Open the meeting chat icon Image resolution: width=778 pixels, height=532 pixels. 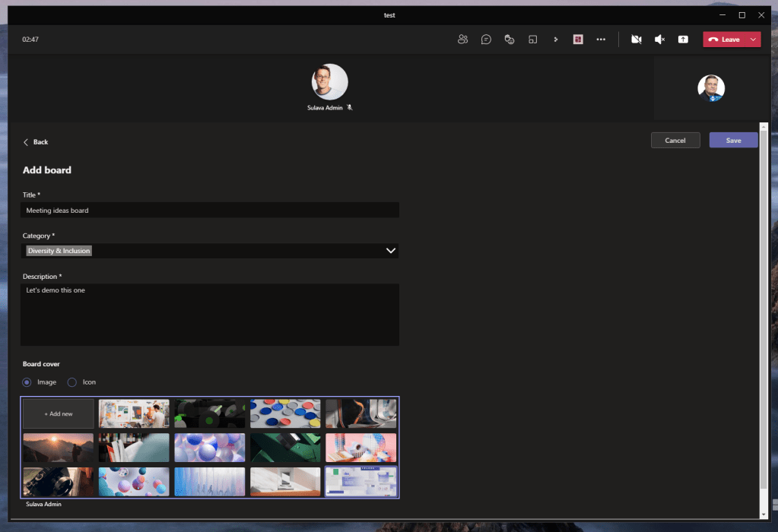tap(486, 40)
